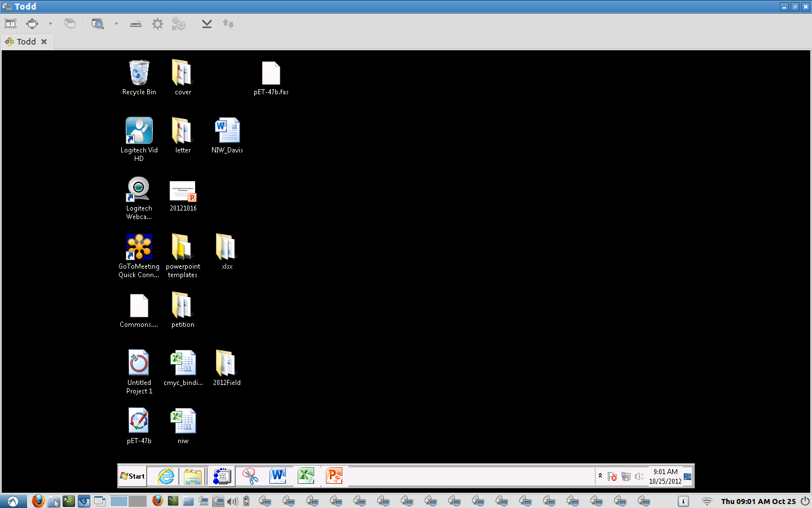Select the pET-47b desktop file without extension
The image size is (812, 508).
(139, 426)
